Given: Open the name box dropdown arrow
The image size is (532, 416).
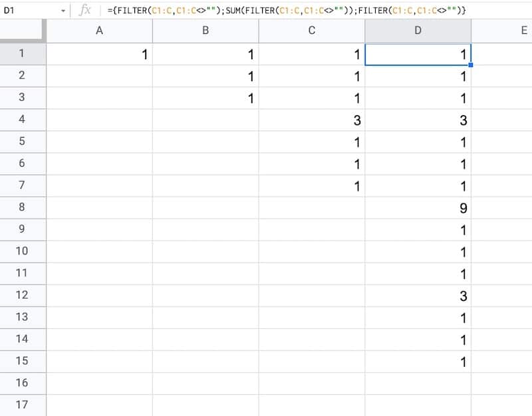Looking at the screenshot, I should tap(63, 11).
